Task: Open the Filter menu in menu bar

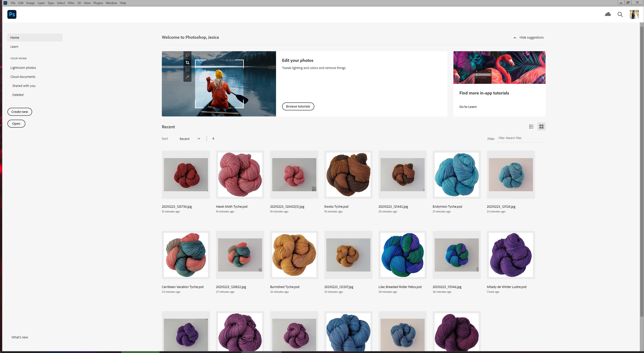Action: [71, 3]
